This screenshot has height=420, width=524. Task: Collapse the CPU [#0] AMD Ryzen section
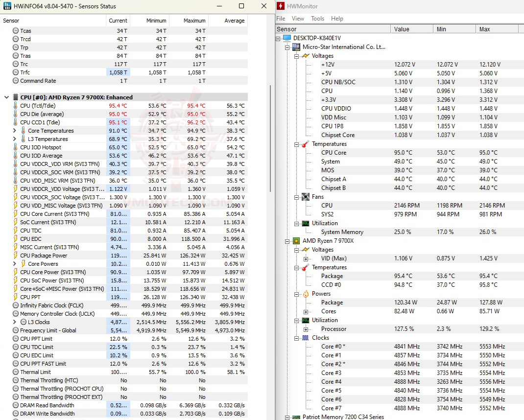pyautogui.click(x=6, y=97)
